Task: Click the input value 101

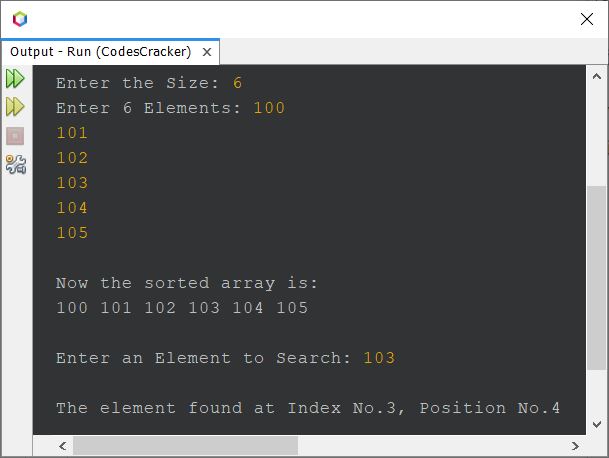Action: tap(72, 133)
